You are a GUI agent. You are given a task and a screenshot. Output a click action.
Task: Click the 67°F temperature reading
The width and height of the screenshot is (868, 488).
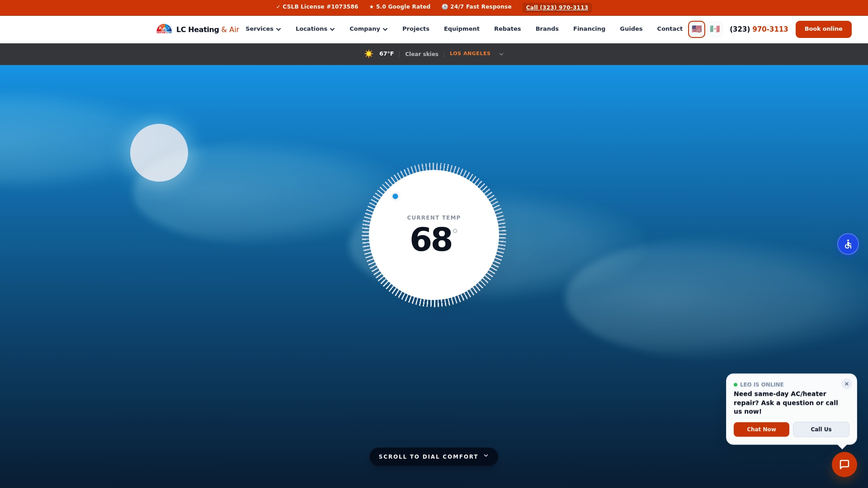[387, 54]
